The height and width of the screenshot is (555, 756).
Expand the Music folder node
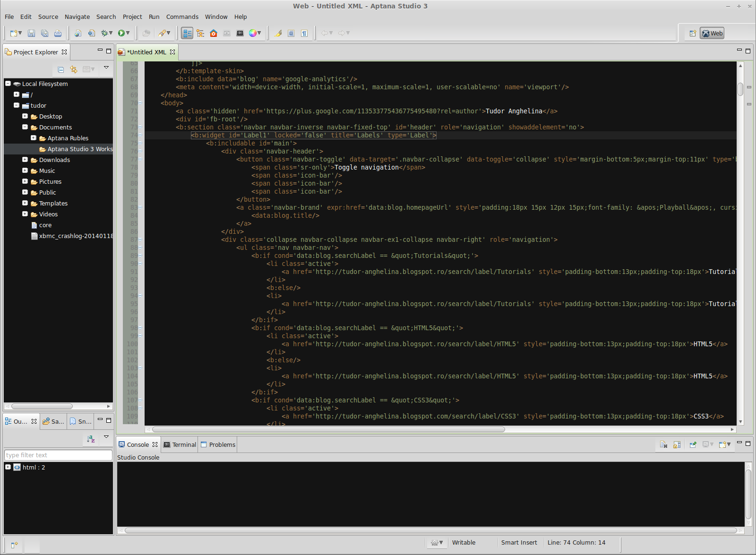pos(25,171)
